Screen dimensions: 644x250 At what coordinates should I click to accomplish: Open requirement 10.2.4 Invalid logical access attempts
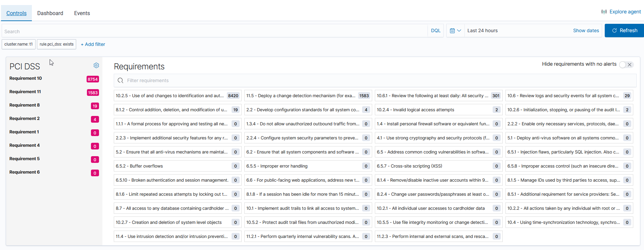[x=439, y=110]
